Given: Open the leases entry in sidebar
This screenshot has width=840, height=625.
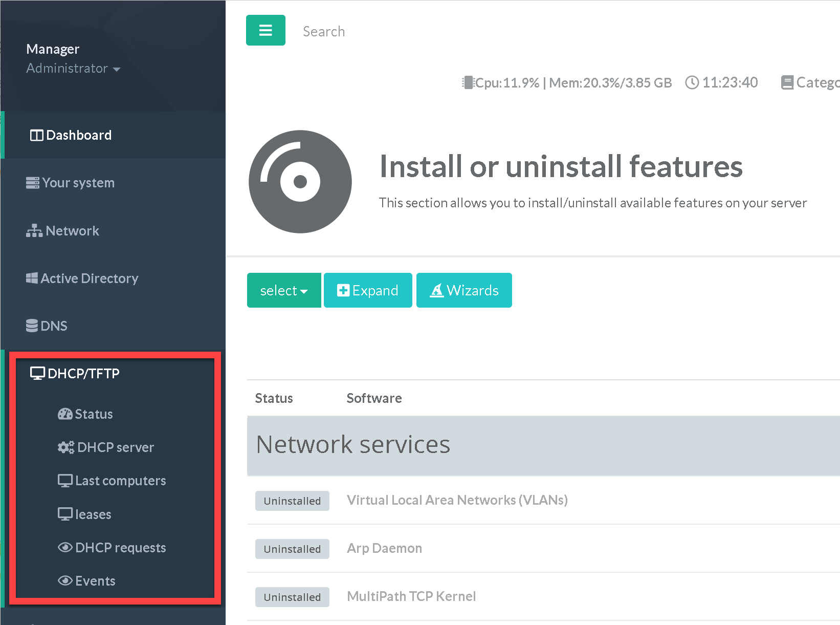Looking at the screenshot, I should click(x=93, y=514).
